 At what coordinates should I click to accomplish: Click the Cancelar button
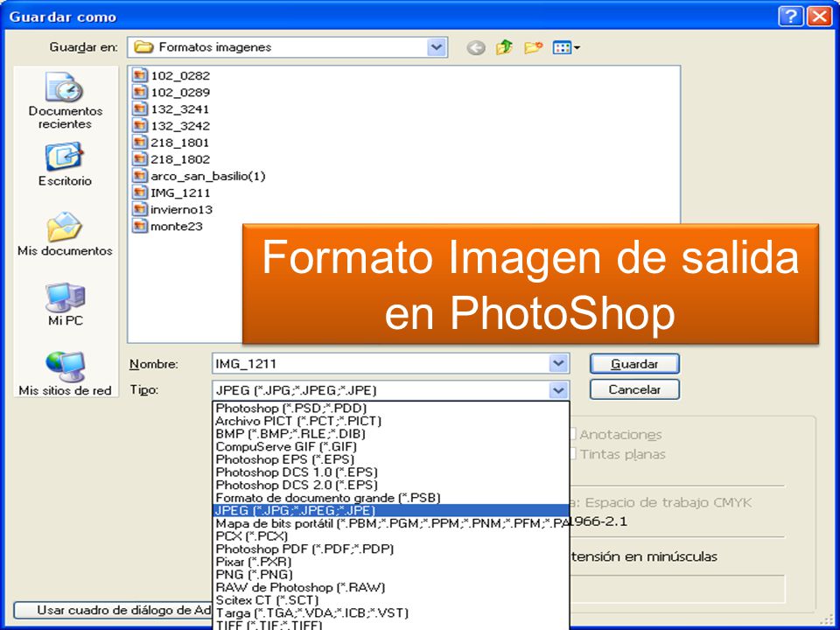click(x=634, y=389)
